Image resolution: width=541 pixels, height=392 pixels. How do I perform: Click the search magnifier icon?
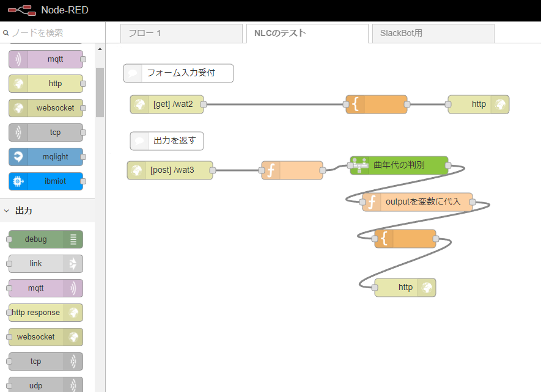click(6, 33)
